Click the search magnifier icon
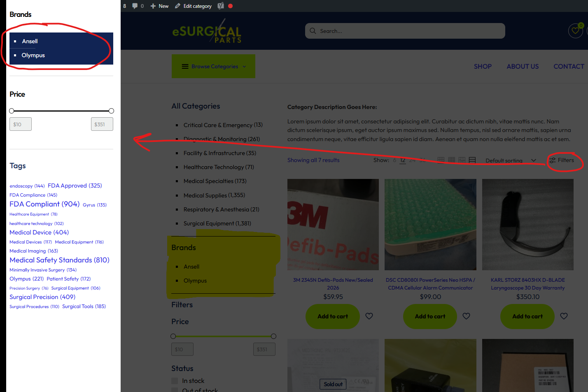The width and height of the screenshot is (588, 392). [313, 31]
